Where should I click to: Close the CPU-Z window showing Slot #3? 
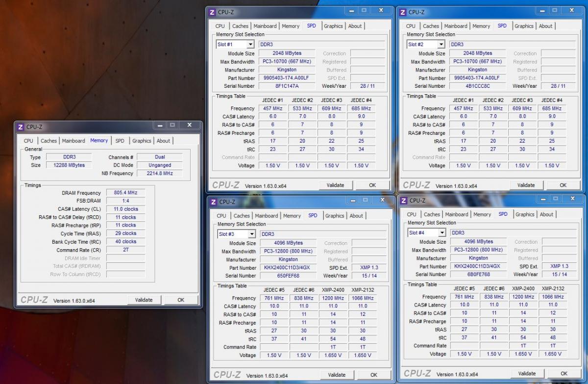pyautogui.click(x=382, y=200)
